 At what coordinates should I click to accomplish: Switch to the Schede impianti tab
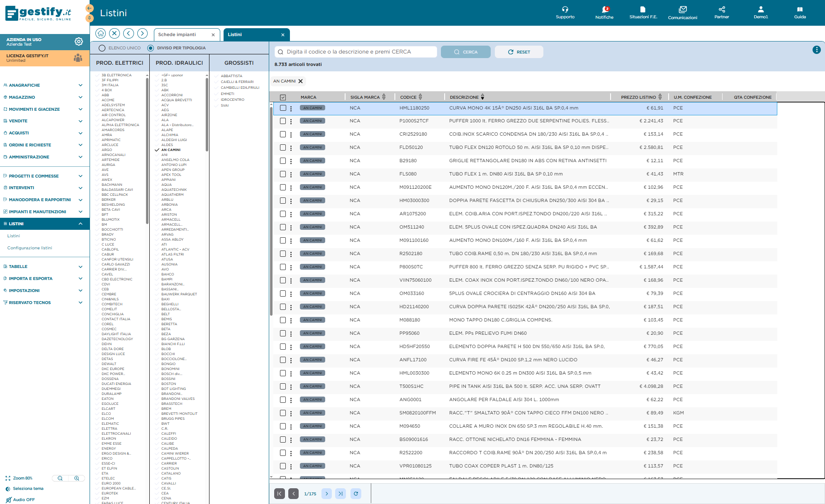pos(177,35)
